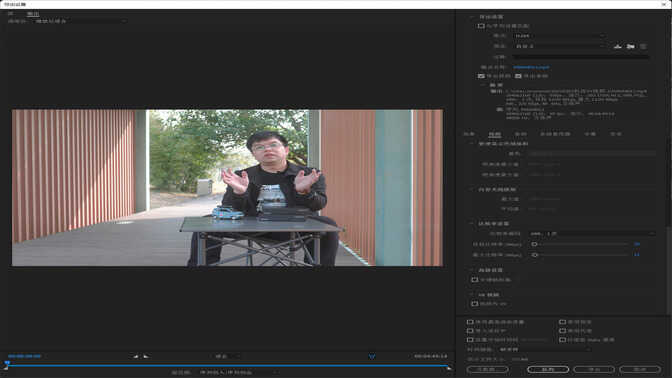
Task: Open the Video tab in the settings panel
Action: tap(495, 134)
